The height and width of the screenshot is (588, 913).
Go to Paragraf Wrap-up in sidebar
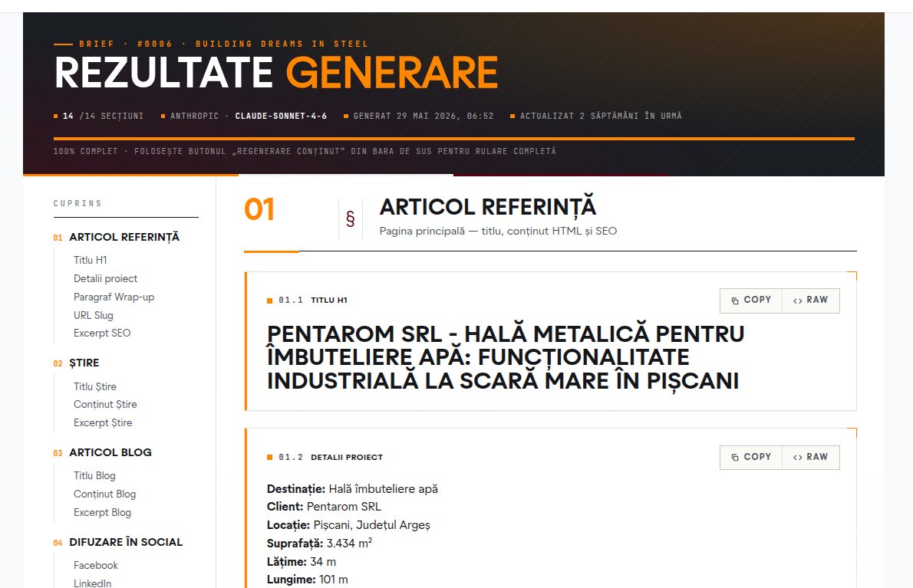(114, 297)
